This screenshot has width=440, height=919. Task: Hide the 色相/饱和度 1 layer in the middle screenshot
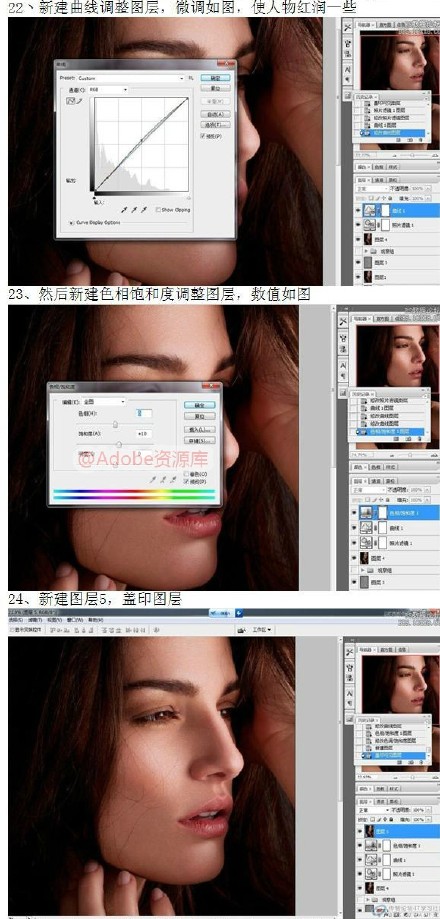pyautogui.click(x=353, y=512)
